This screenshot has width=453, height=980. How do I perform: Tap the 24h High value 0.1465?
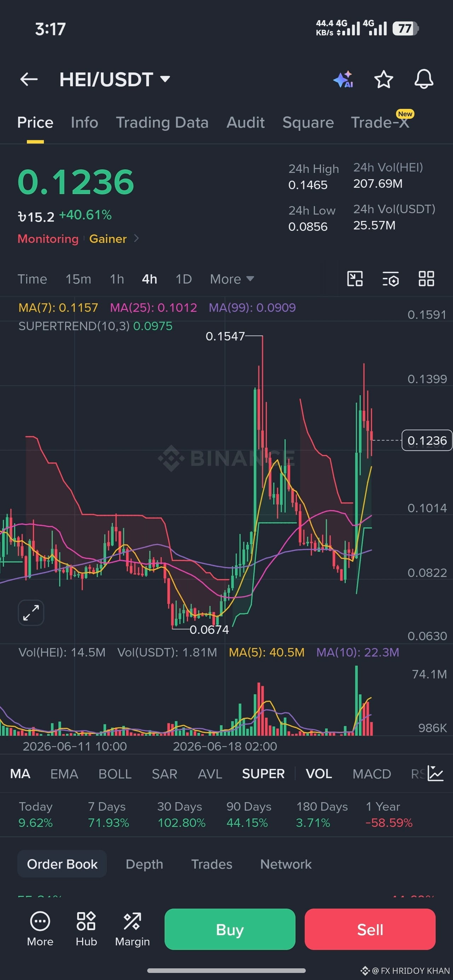pyautogui.click(x=308, y=185)
